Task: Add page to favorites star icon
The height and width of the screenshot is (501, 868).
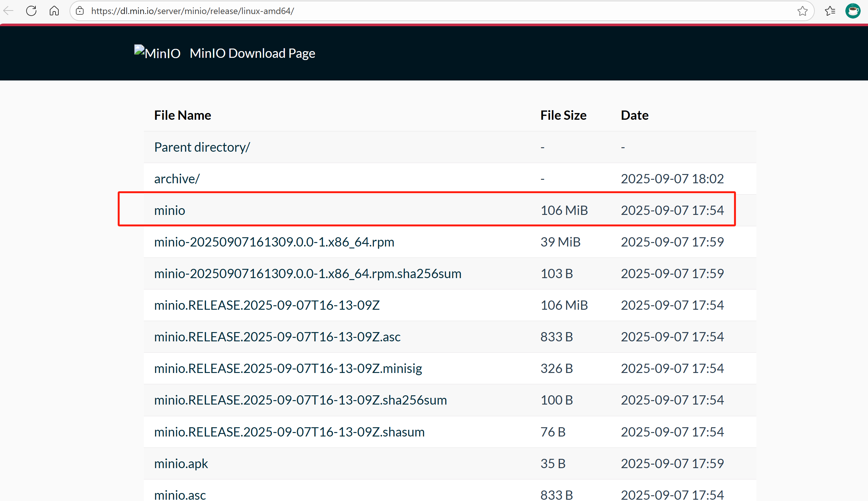Action: tap(802, 11)
